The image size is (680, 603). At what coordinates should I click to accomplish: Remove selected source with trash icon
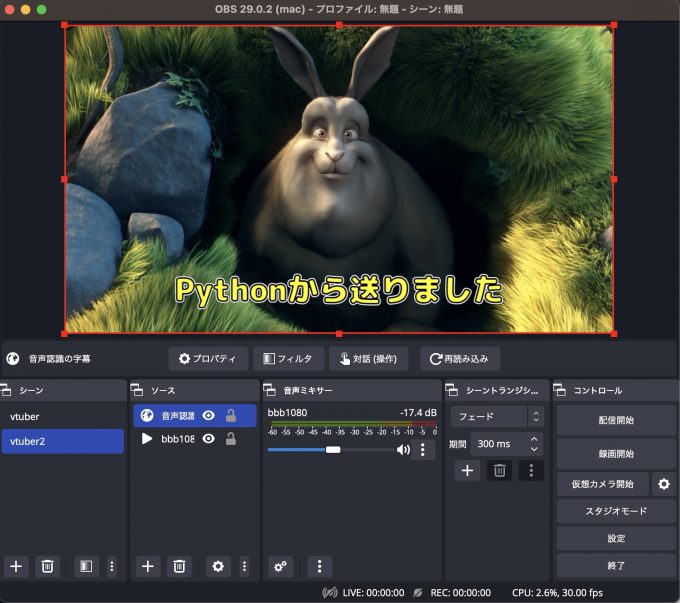point(179,566)
